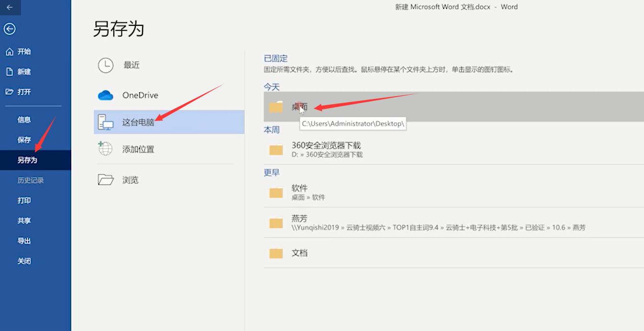The height and width of the screenshot is (331, 644).
Task: Click the OneDrive cloud icon
Action: [106, 96]
